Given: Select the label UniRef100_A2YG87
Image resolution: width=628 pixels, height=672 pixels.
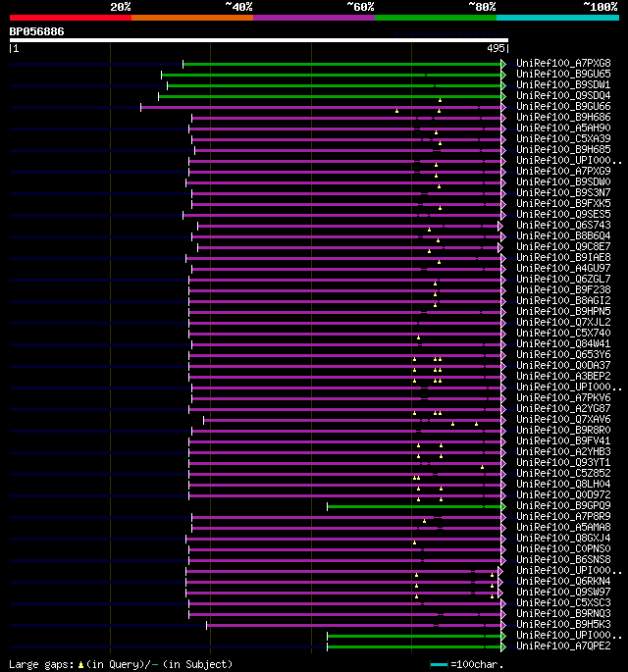Looking at the screenshot, I should point(563,409).
